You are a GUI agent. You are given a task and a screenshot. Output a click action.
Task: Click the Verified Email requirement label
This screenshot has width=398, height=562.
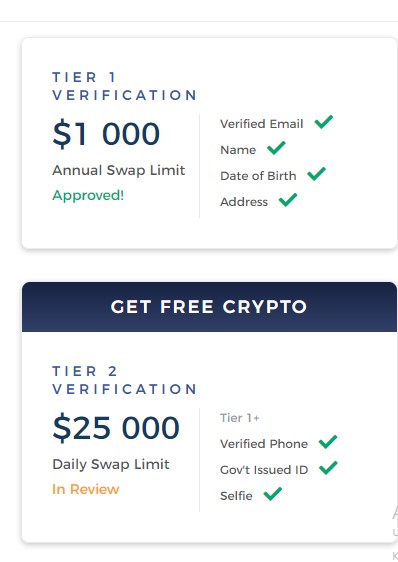click(262, 124)
